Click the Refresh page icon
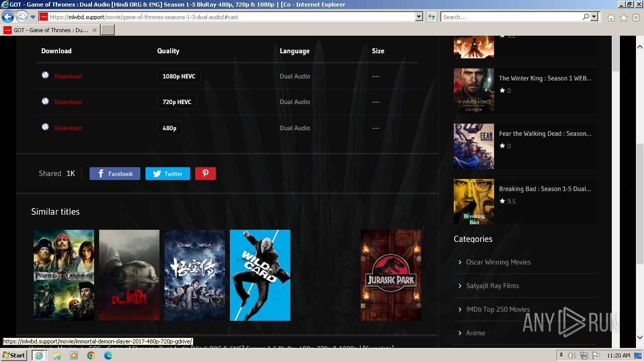Screen dimensions: 644x362 (x=431, y=17)
